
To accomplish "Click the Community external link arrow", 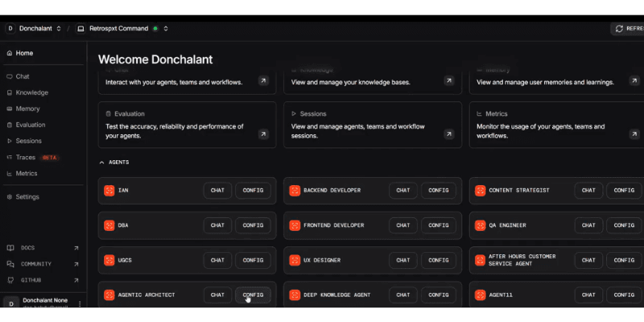I will pyautogui.click(x=76, y=264).
